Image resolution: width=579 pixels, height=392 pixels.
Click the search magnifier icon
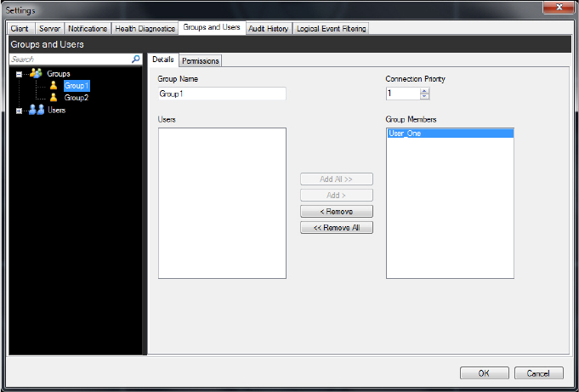136,60
